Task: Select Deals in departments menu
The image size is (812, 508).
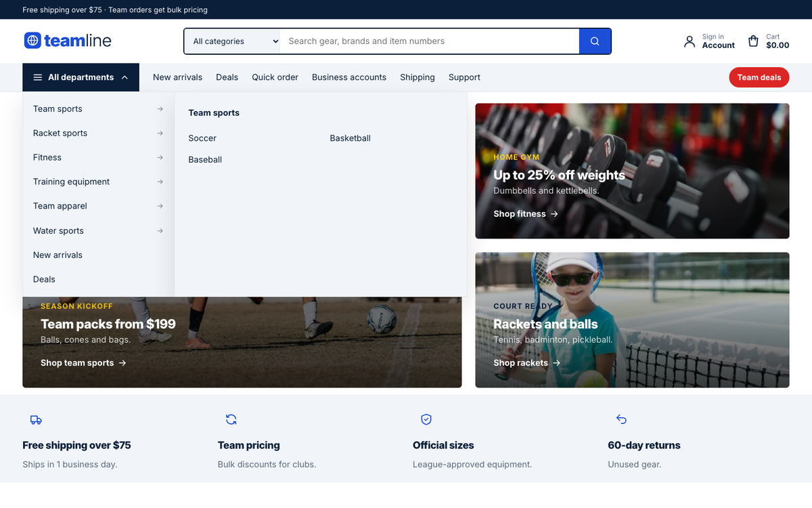Action: click(x=98, y=280)
